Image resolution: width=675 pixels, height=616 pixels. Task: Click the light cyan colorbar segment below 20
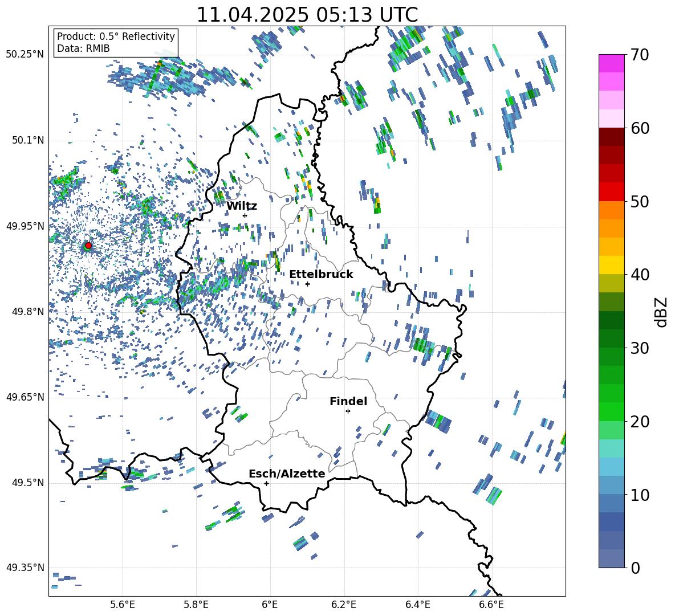pos(611,448)
